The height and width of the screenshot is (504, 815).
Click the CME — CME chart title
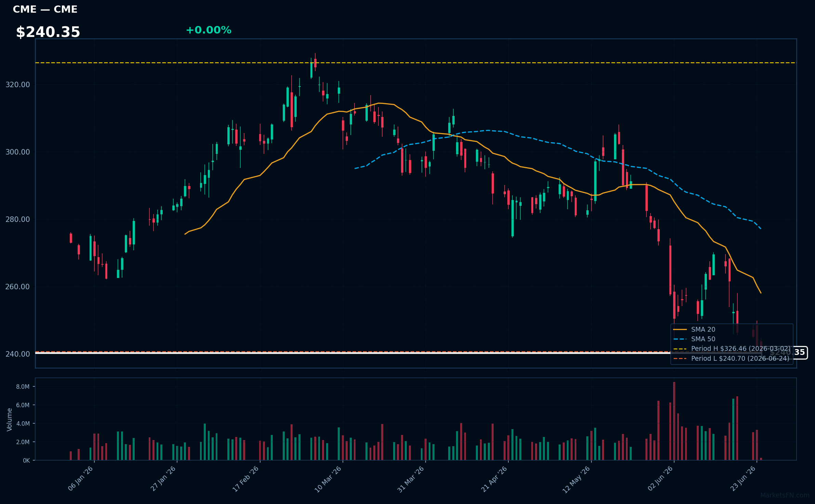click(45, 9)
